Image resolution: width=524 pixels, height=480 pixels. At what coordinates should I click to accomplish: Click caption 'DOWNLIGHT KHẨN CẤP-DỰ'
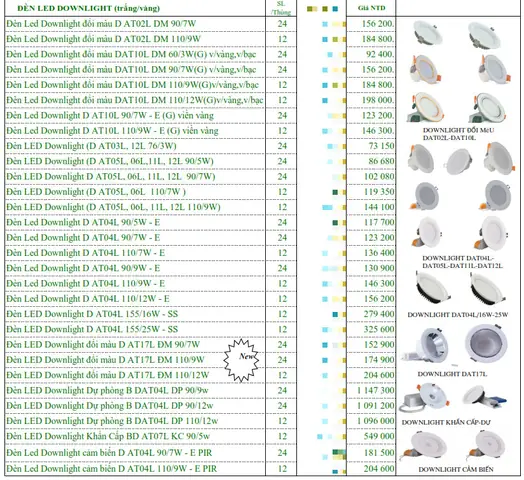click(446, 423)
